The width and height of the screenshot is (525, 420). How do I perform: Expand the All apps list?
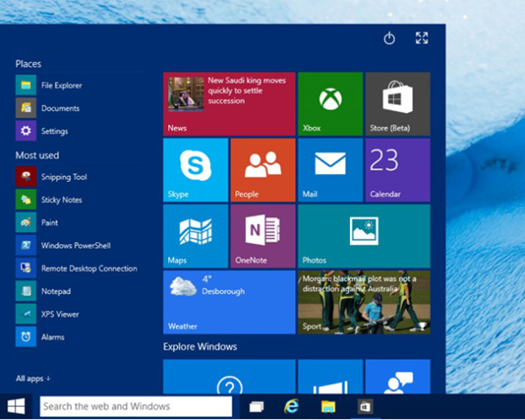[x=33, y=378]
